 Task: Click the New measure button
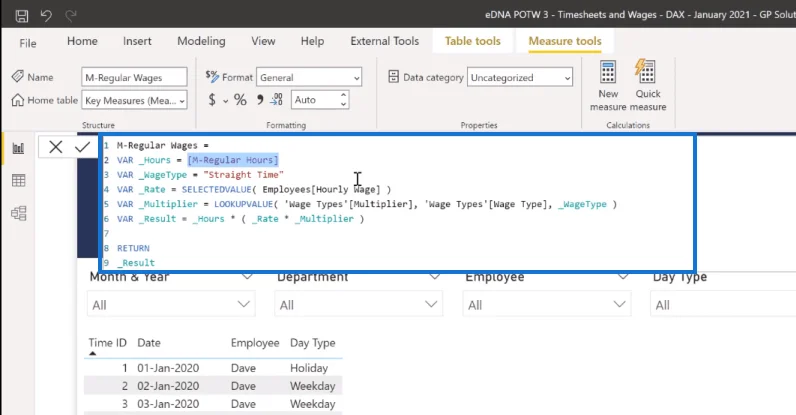(608, 85)
